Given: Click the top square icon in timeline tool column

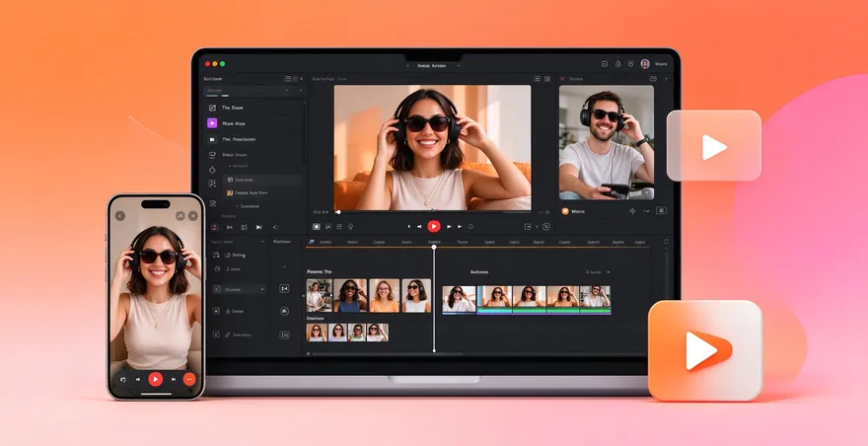Looking at the screenshot, I should [x=284, y=289].
